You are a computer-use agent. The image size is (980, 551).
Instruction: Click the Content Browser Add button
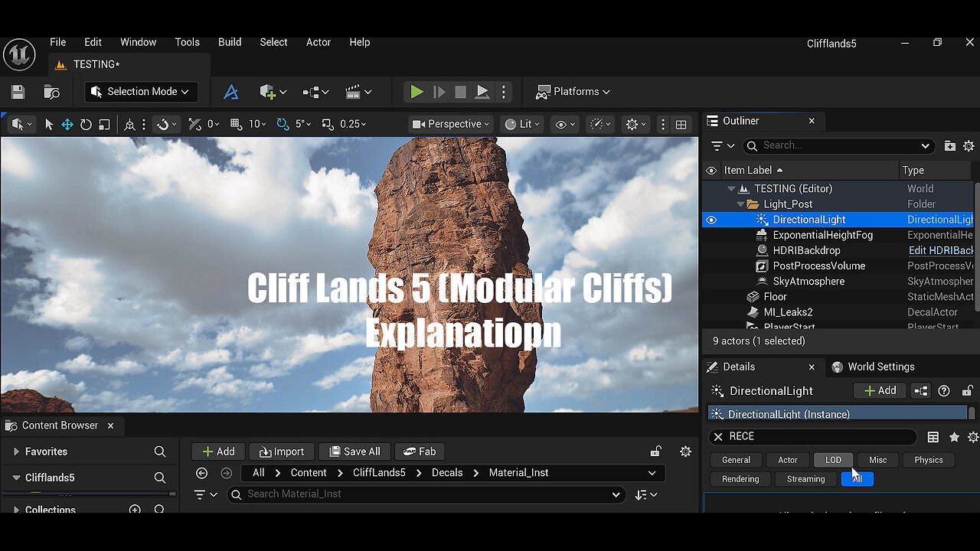(x=218, y=452)
